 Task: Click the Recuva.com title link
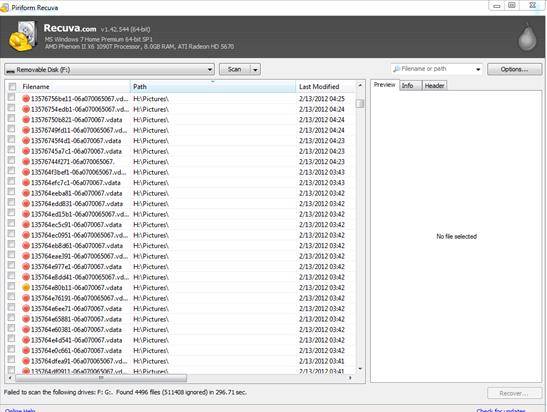click(x=70, y=28)
